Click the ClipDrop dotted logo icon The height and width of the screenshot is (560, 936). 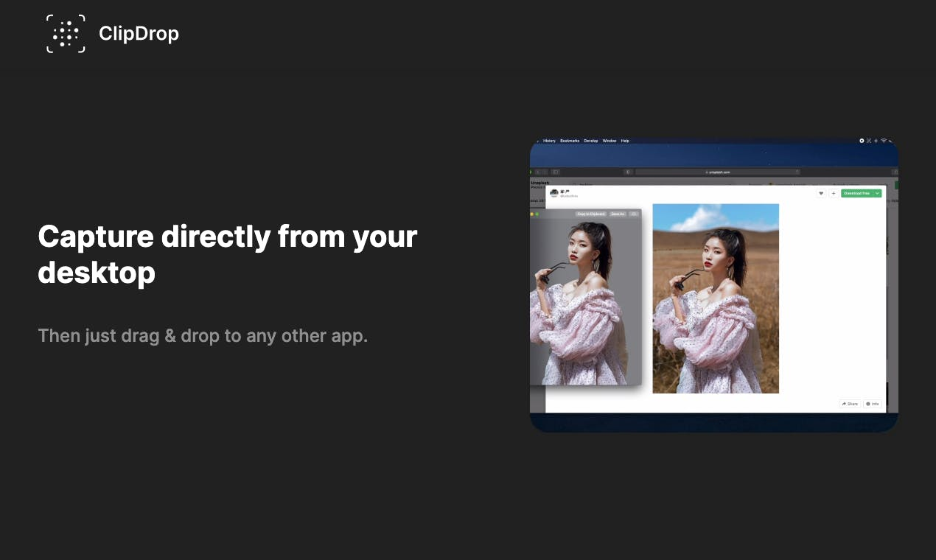pyautogui.click(x=66, y=34)
